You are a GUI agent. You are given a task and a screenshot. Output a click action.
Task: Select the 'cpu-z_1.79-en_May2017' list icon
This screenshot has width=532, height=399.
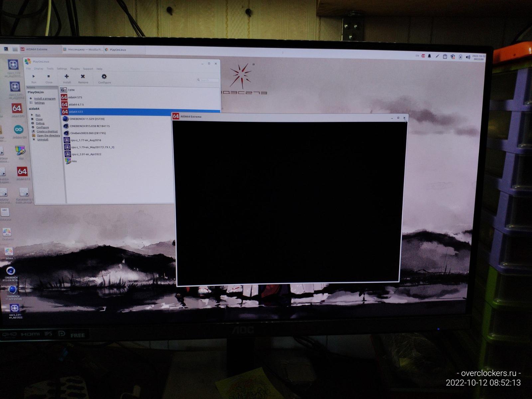67,147
